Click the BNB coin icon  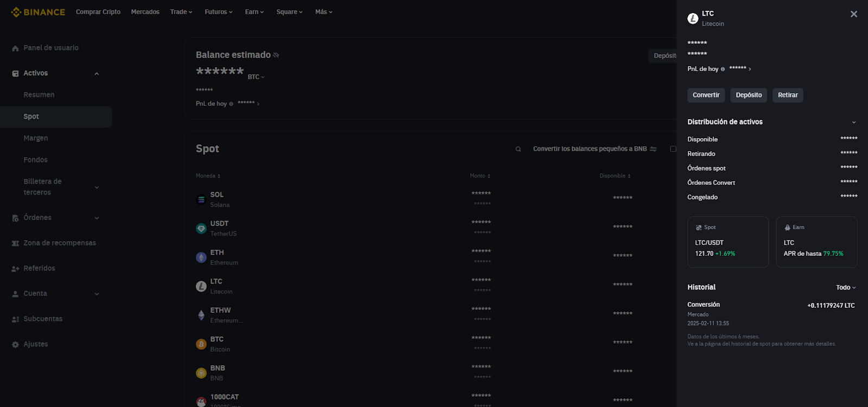(x=201, y=373)
